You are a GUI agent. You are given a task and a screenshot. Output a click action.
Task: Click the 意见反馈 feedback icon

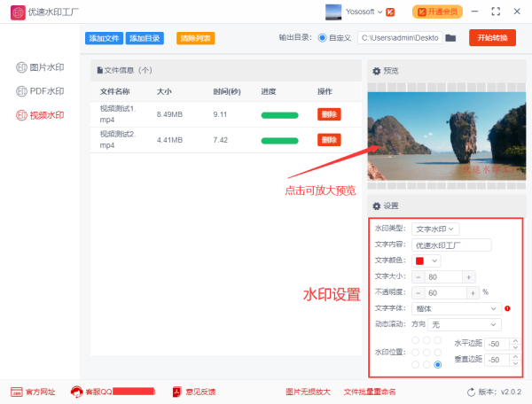pyautogui.click(x=177, y=392)
